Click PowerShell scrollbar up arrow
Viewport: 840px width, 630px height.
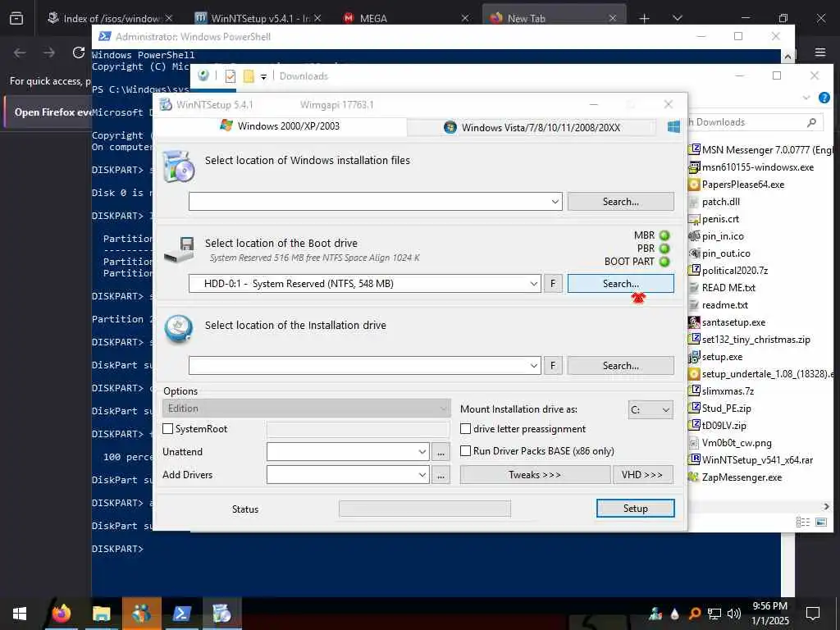pos(787,56)
